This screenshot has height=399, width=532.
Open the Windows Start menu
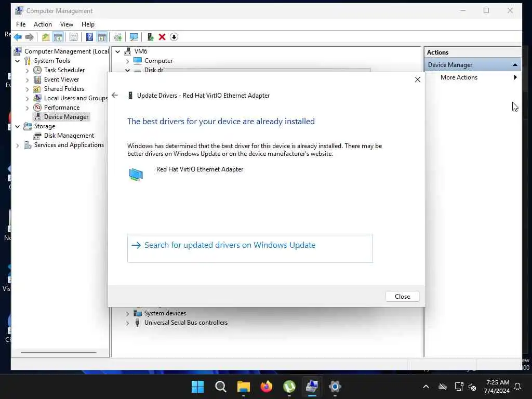tap(197, 387)
